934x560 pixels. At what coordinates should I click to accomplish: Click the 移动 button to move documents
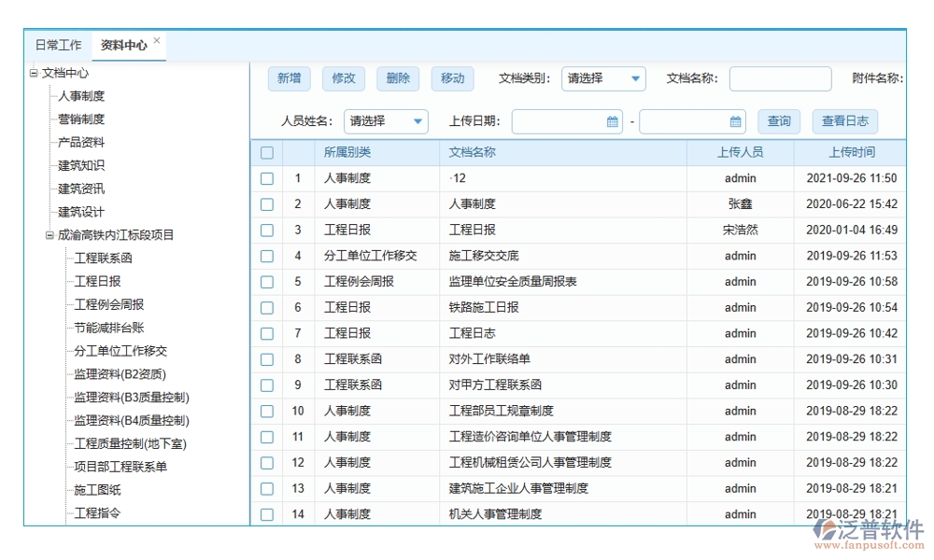(452, 78)
